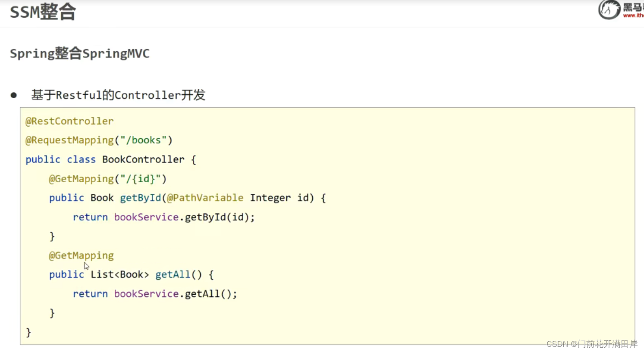Click the 'return bookService.getById(id);' statement
The image size is (644, 352).
tap(164, 217)
